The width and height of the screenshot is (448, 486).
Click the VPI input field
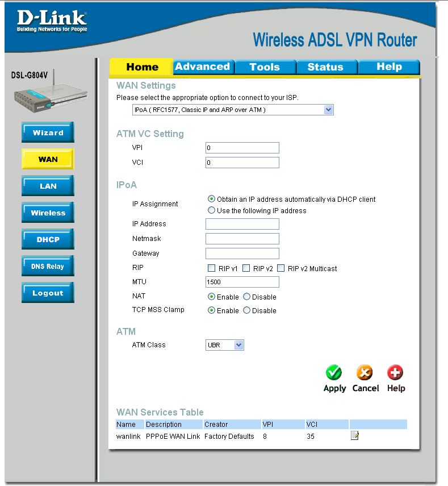point(242,148)
